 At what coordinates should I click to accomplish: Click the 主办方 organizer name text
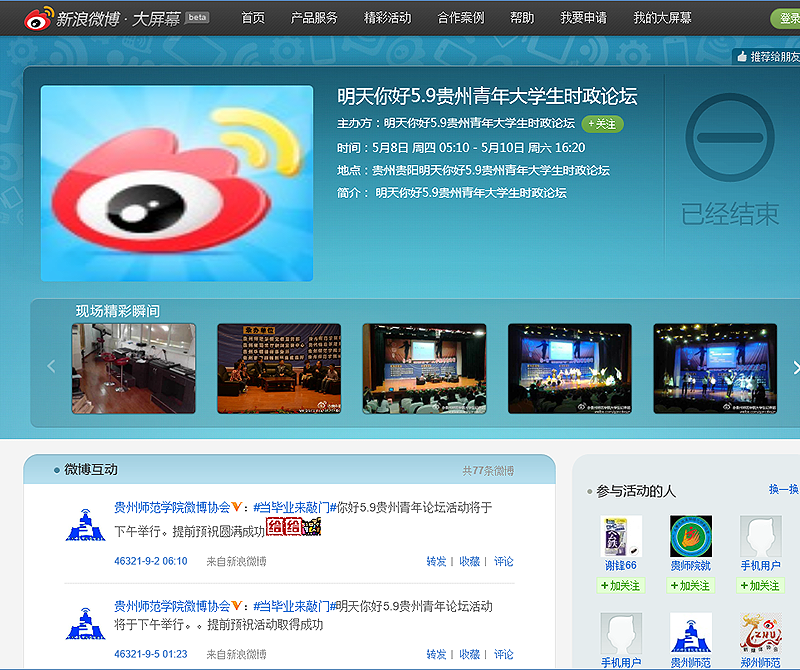pyautogui.click(x=479, y=123)
